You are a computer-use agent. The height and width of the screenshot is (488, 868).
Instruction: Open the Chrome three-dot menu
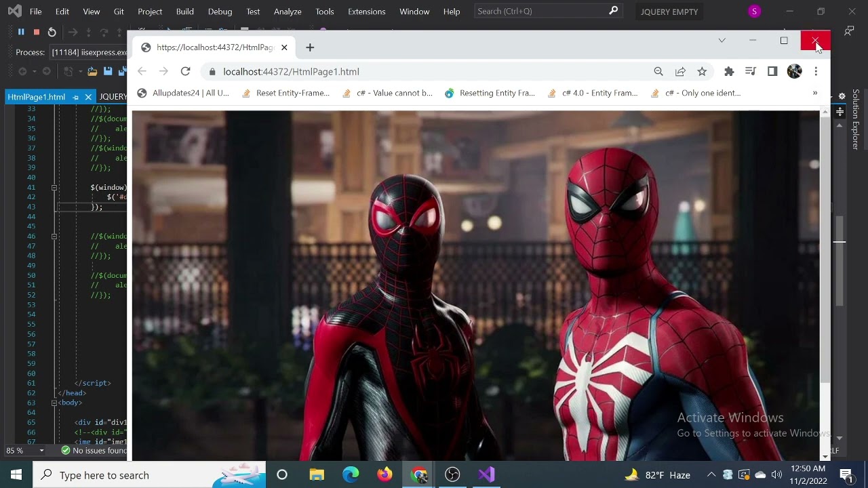point(816,71)
